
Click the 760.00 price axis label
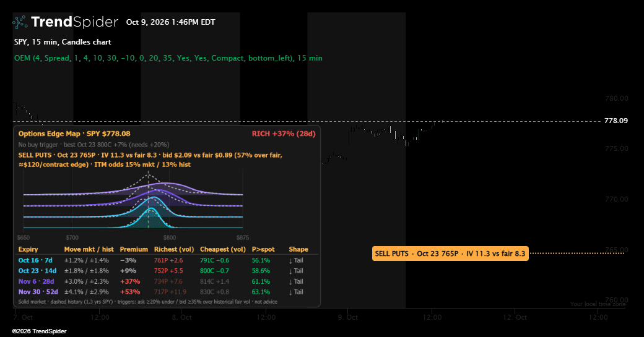tap(617, 300)
